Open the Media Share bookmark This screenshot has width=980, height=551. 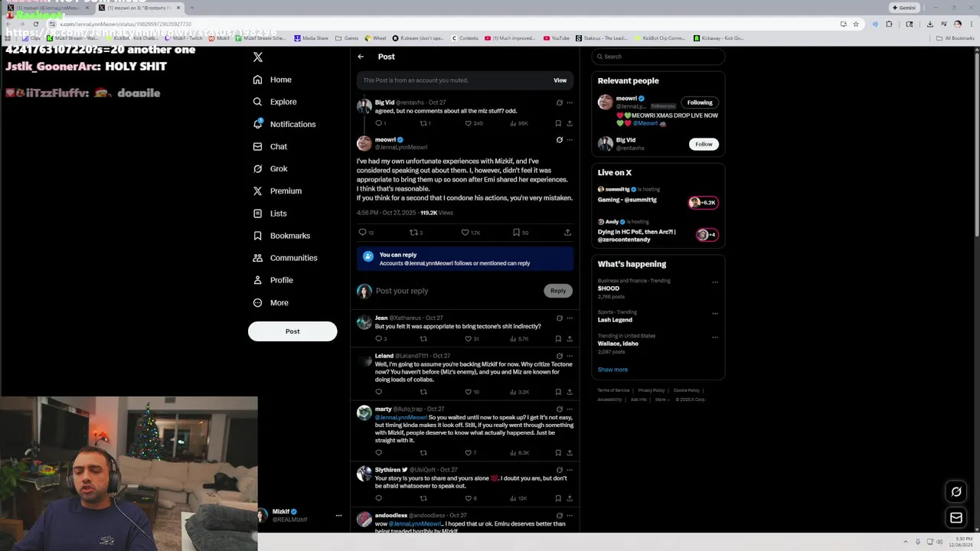[312, 37]
